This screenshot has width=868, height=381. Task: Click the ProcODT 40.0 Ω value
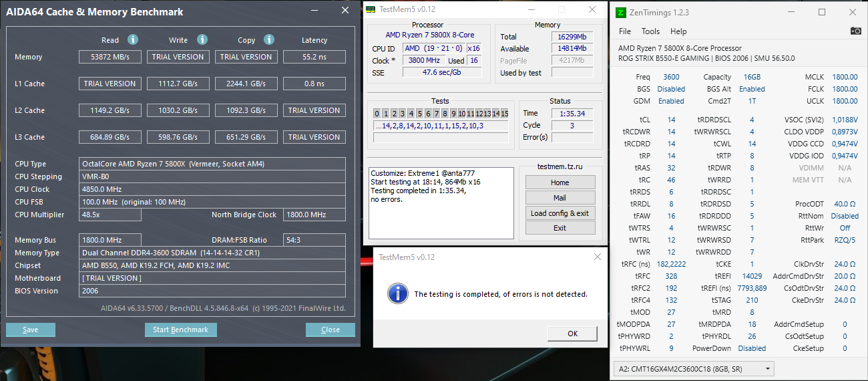click(845, 204)
